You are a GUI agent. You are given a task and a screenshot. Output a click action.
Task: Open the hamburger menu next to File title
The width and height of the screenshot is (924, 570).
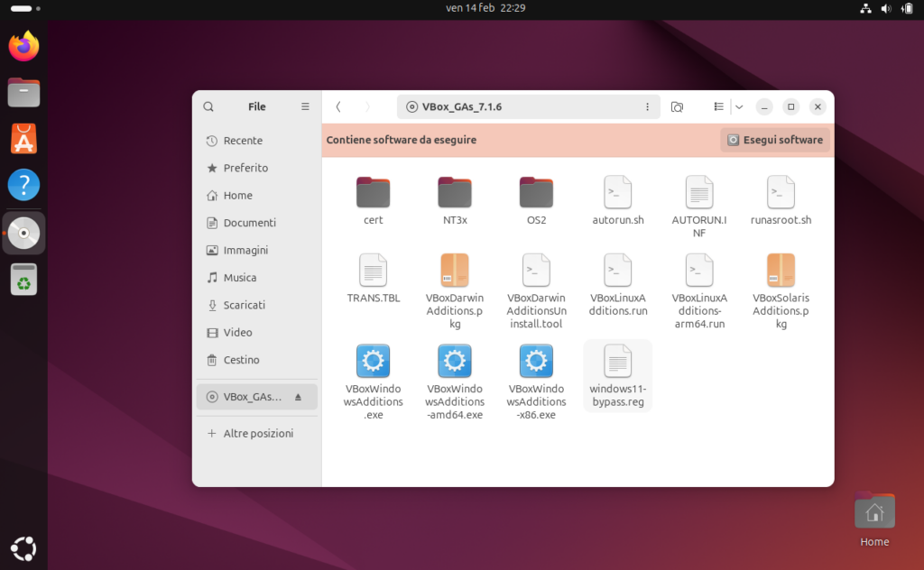(305, 106)
